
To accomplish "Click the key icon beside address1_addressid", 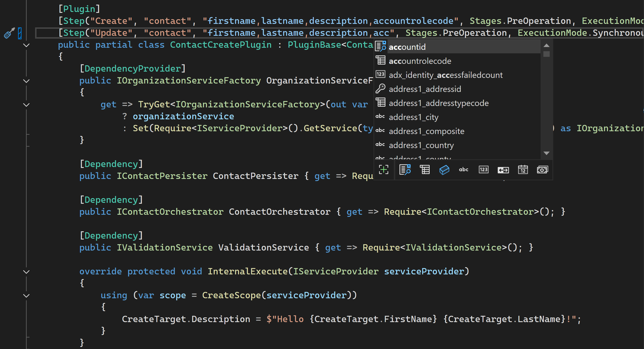I will [x=381, y=88].
